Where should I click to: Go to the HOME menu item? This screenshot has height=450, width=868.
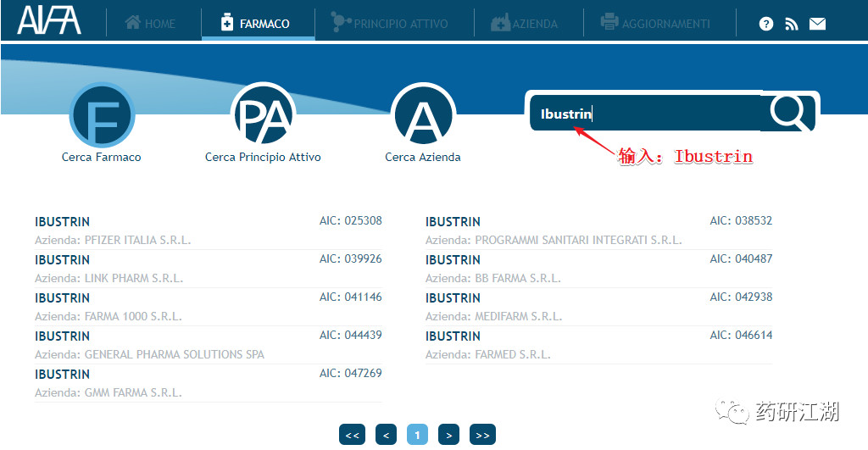(x=150, y=23)
